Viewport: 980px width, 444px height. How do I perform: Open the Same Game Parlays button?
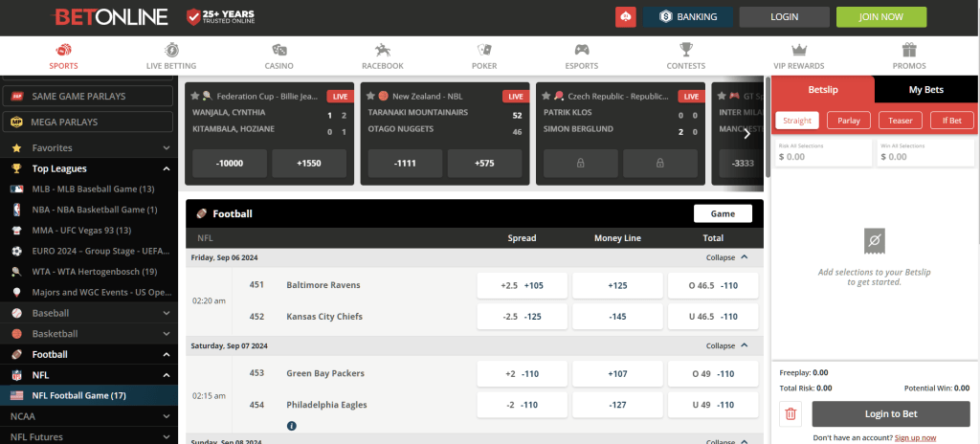pyautogui.click(x=88, y=97)
